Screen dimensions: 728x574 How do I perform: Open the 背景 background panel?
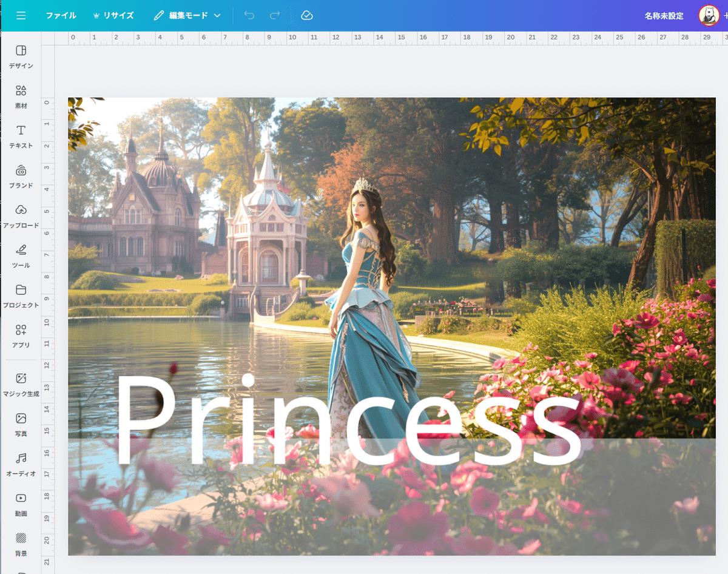pyautogui.click(x=21, y=544)
